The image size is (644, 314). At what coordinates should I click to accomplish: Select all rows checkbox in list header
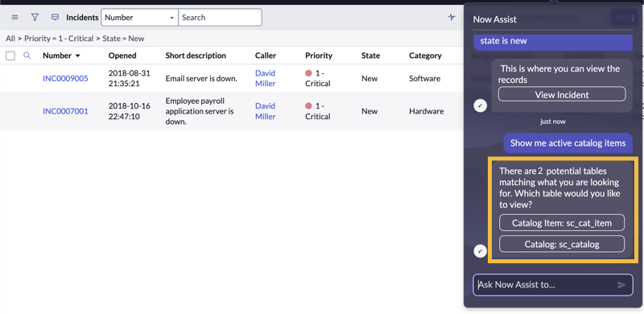point(10,56)
